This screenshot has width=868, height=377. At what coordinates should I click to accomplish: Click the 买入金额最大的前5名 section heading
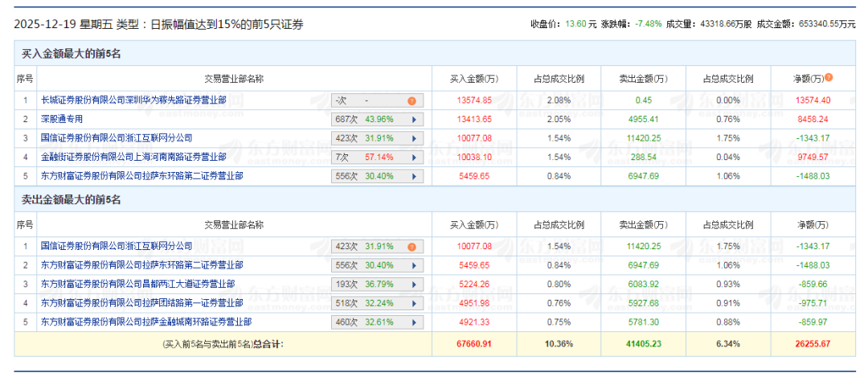coord(71,55)
